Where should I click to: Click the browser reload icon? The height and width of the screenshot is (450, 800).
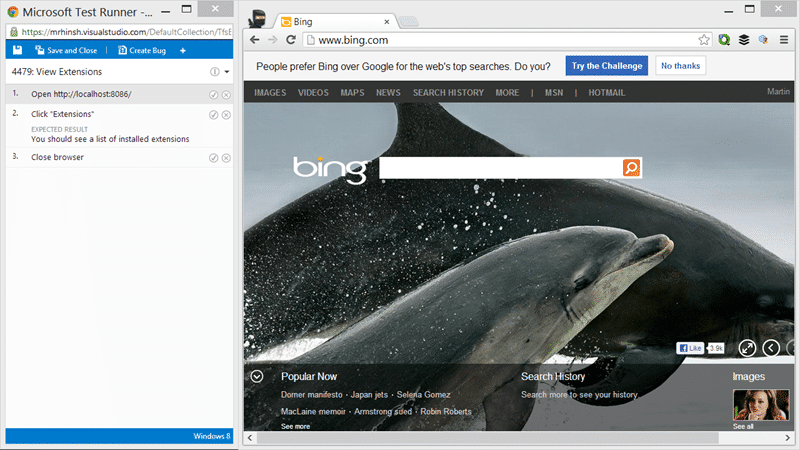coord(291,40)
